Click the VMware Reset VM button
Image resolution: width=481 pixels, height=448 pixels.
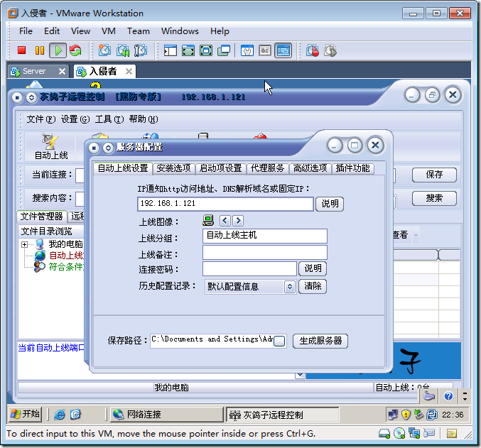[75, 50]
